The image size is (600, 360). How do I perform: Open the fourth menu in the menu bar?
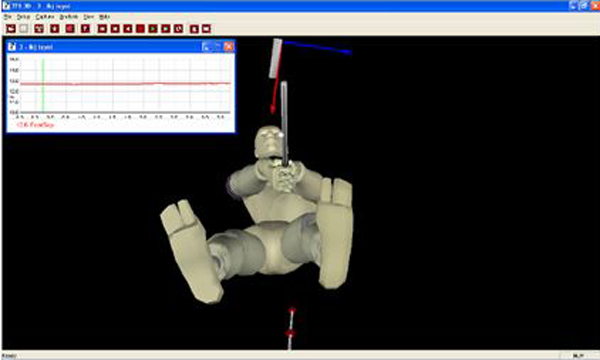(x=69, y=17)
